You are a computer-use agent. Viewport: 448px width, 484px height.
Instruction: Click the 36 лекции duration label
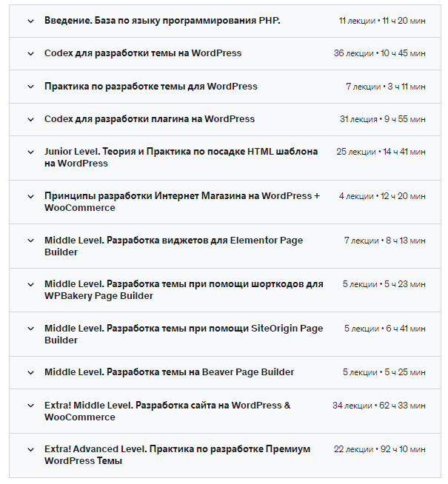379,54
